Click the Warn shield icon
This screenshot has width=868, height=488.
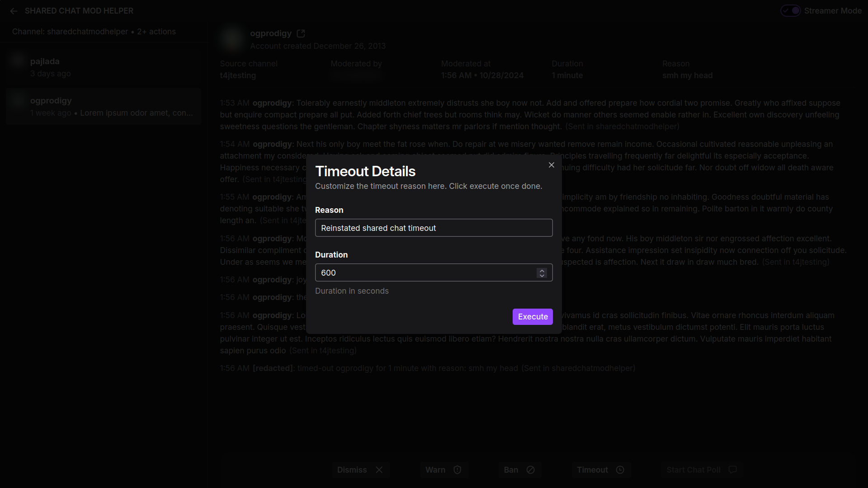pos(457,470)
